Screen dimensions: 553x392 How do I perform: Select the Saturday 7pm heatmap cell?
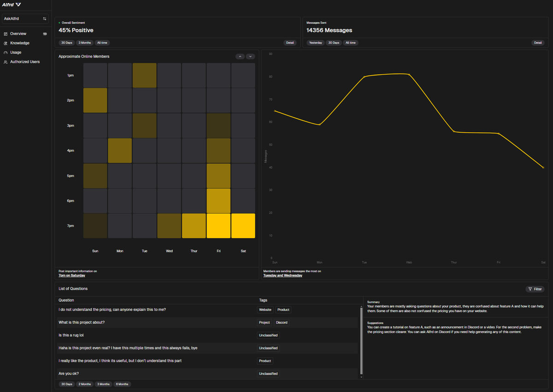coord(243,226)
